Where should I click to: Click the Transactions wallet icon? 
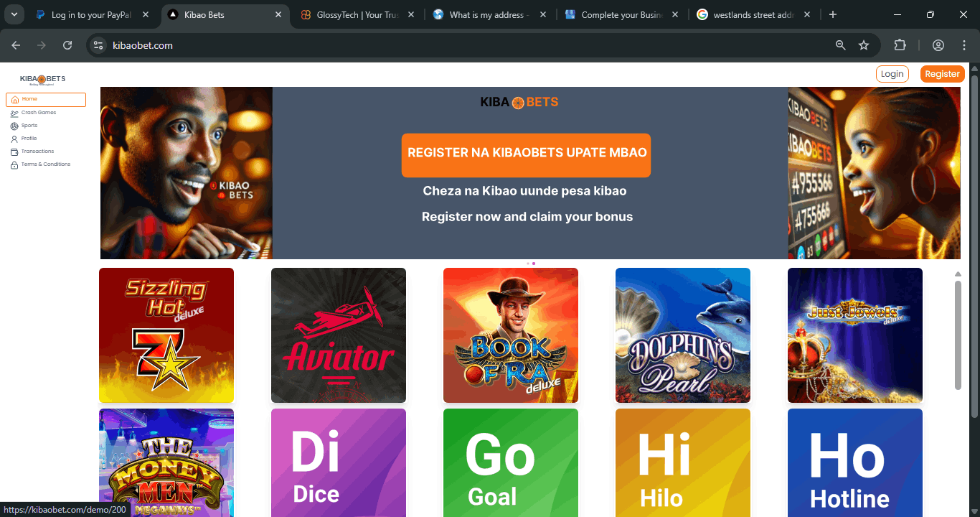(15, 151)
